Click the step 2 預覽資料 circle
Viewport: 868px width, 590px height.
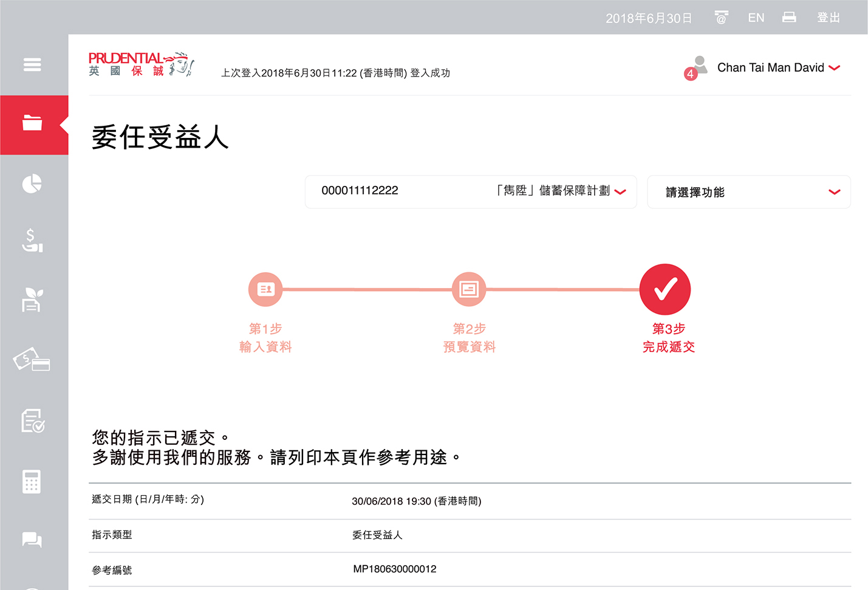tap(469, 289)
